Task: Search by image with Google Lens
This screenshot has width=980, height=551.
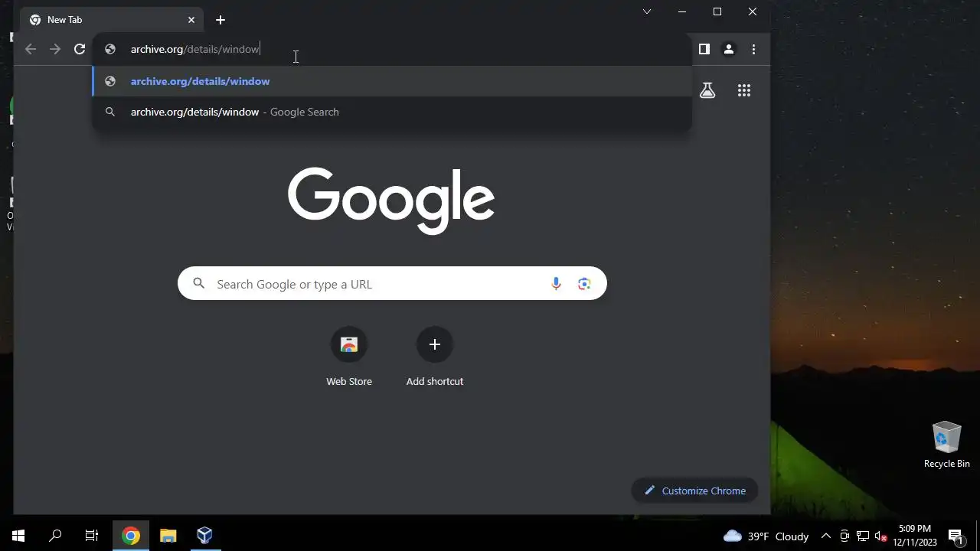Action: click(584, 284)
